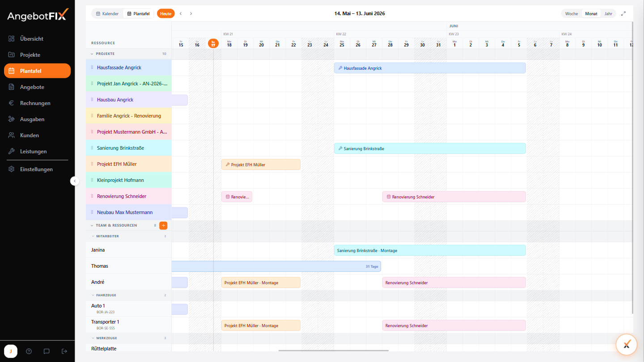Open Thomas 31 Tage bar
The image size is (644, 362).
(276, 266)
